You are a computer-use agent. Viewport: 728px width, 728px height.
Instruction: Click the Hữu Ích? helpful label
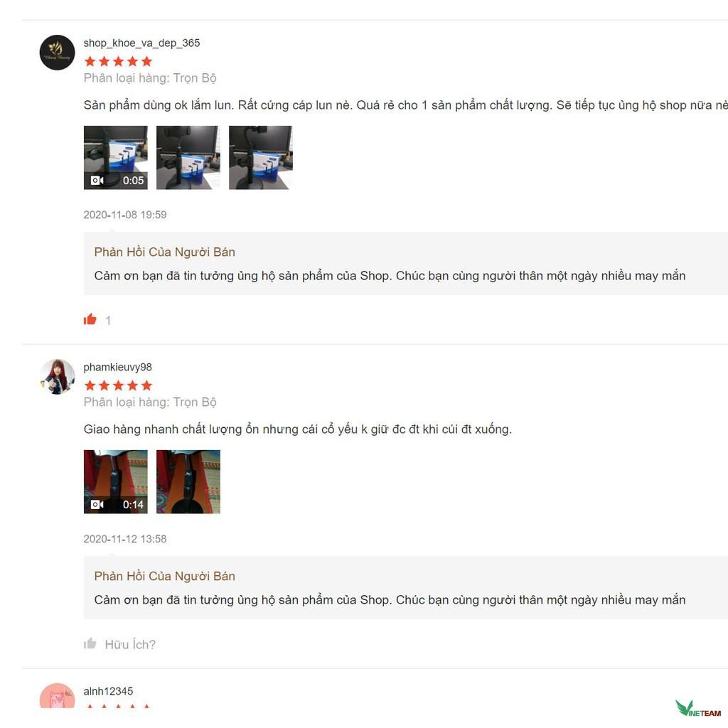click(130, 644)
